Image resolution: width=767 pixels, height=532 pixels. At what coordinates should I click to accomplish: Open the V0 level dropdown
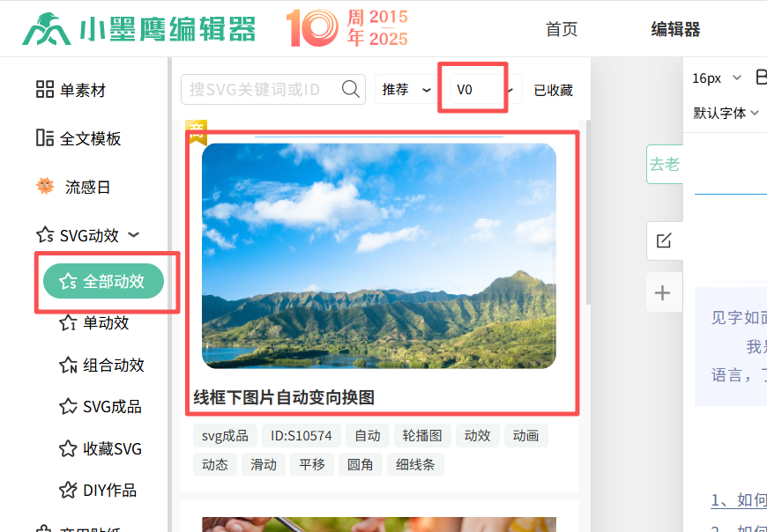(x=482, y=90)
